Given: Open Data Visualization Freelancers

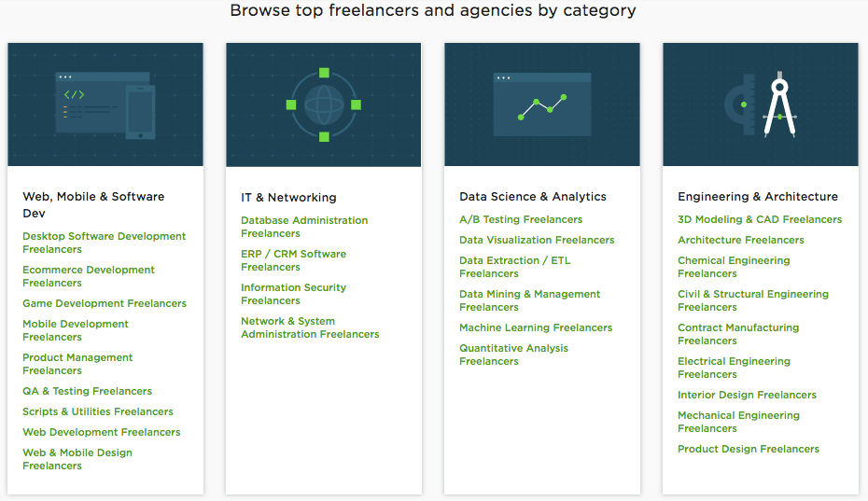Looking at the screenshot, I should pos(537,240).
